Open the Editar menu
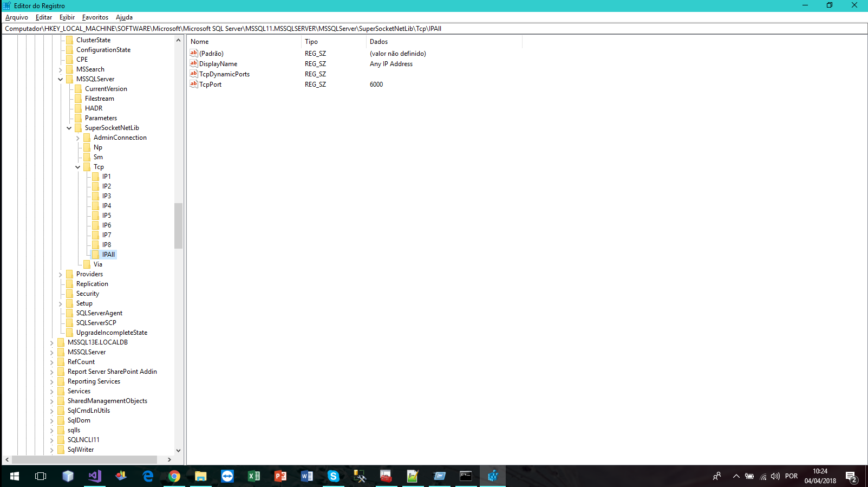Viewport: 868px width, 487px height. [x=44, y=17]
